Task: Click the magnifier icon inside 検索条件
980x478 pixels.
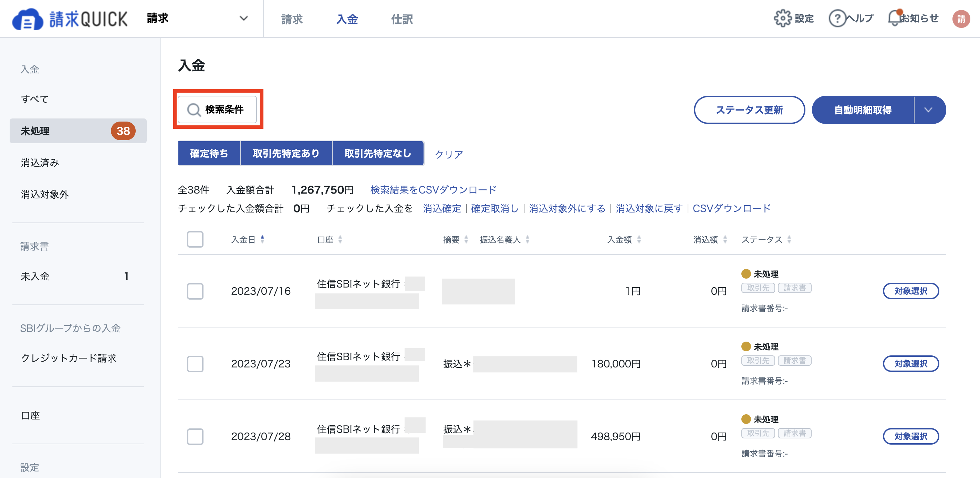Action: (x=195, y=110)
